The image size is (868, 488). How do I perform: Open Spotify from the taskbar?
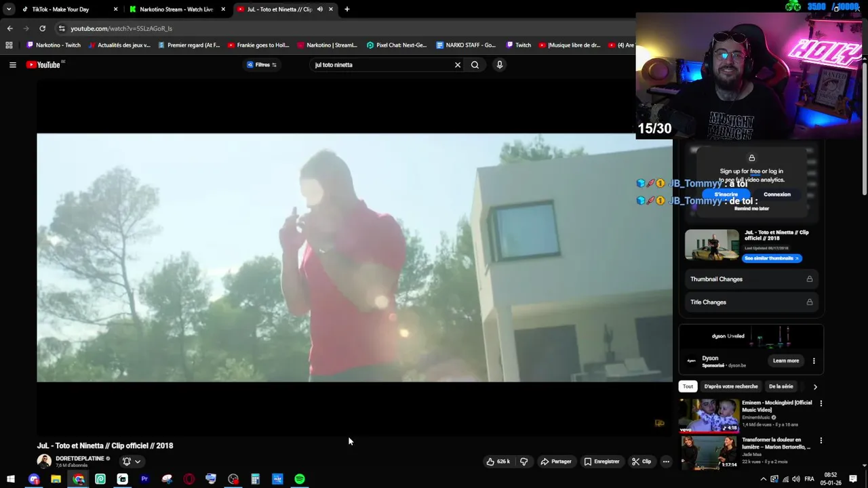click(x=300, y=479)
